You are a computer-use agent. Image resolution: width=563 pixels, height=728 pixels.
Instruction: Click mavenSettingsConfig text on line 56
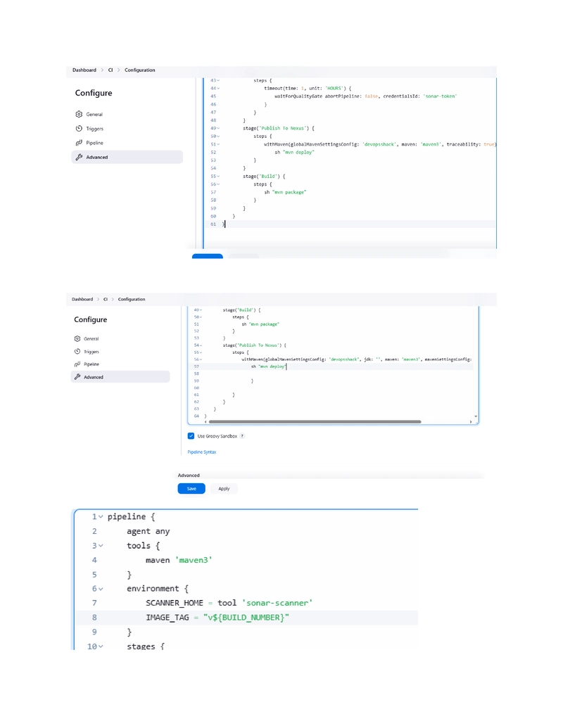pos(448,359)
